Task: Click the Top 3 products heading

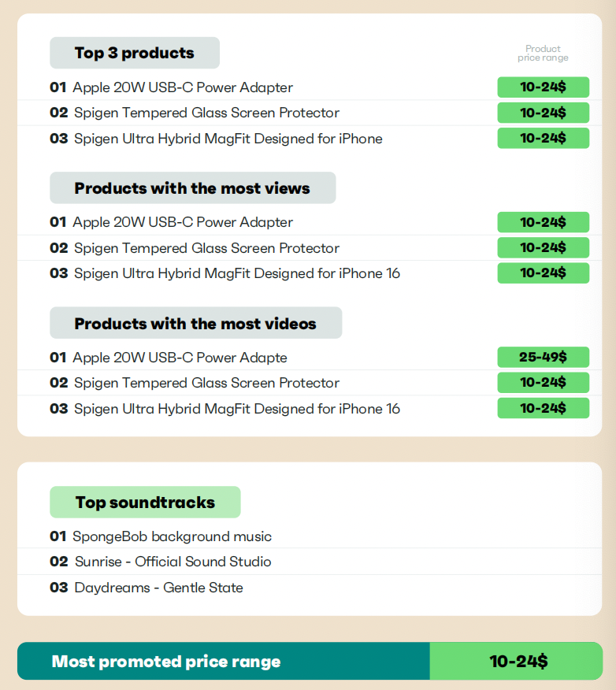Action: (x=135, y=53)
